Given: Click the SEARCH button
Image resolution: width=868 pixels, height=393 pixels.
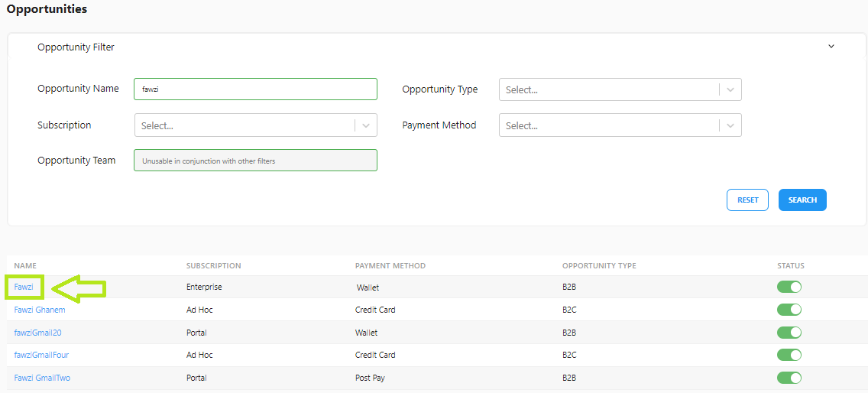Looking at the screenshot, I should coord(802,200).
